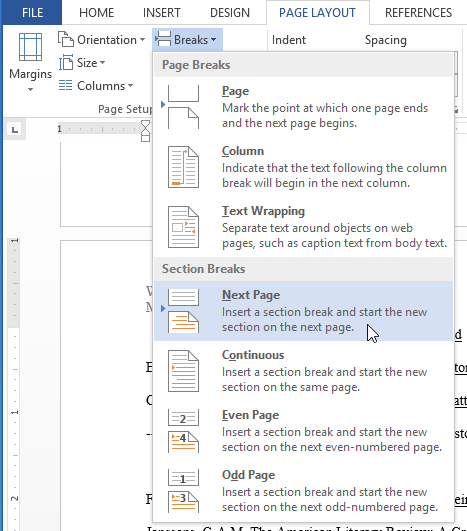Open the Columns dropdown arrow
The image size is (467, 531).
[x=130, y=86]
